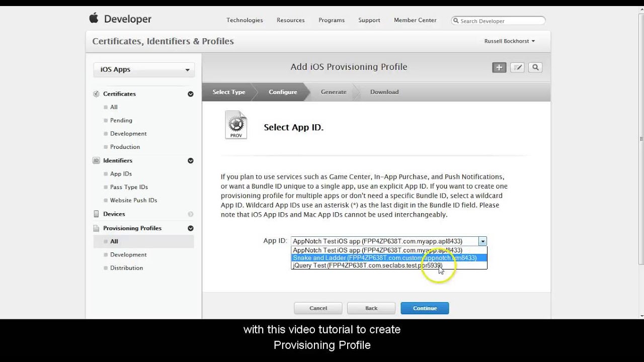This screenshot has width=644, height=362.
Task: Choose jQuery Test App ID option
Action: (389, 265)
